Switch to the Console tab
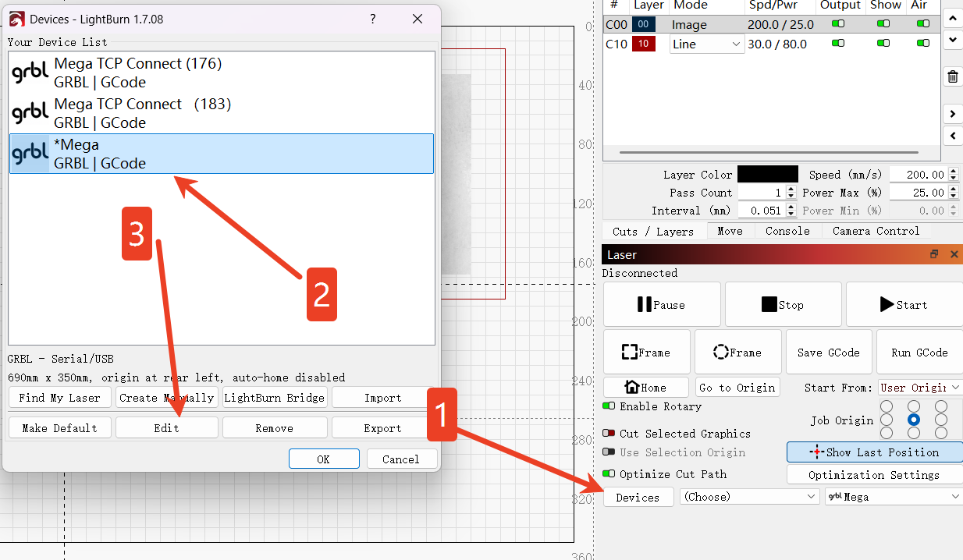 point(787,231)
